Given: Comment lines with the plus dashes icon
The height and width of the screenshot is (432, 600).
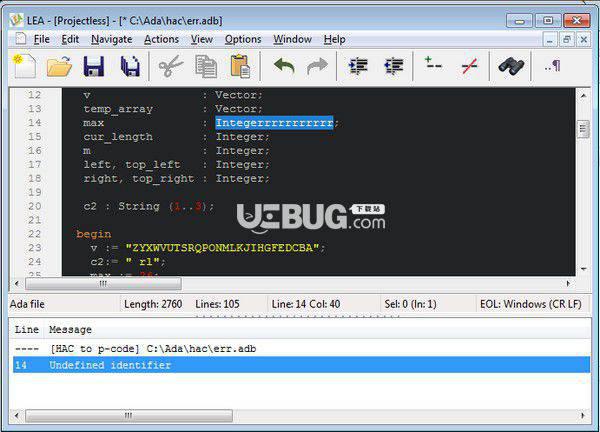Looking at the screenshot, I should (433, 64).
